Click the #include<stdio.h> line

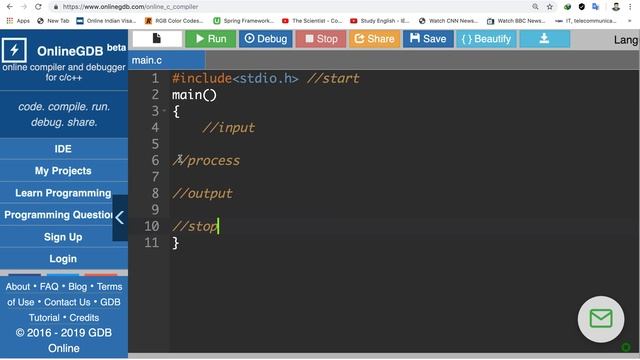click(235, 78)
